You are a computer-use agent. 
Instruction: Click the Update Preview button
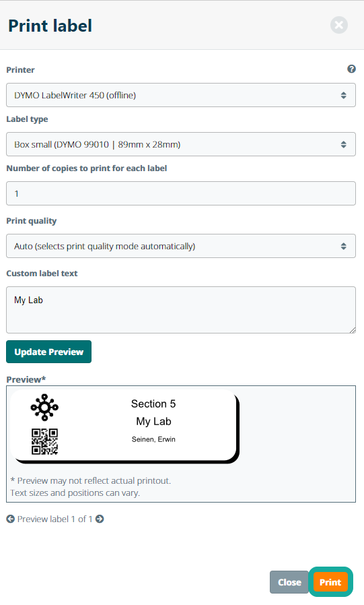[x=49, y=352]
